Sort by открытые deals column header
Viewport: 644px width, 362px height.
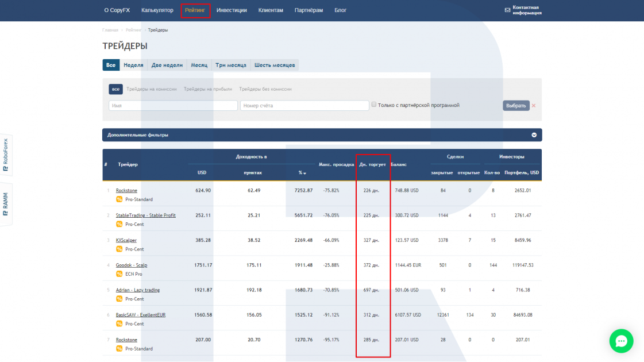click(x=469, y=172)
